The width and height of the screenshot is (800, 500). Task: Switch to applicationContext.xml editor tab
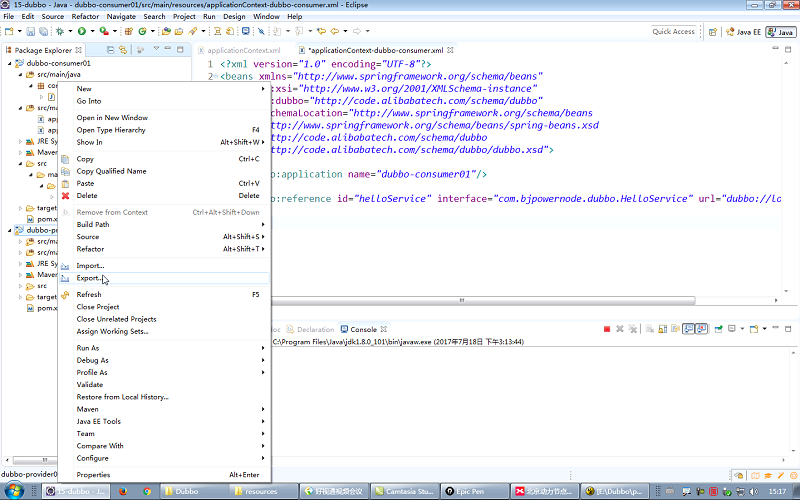243,50
